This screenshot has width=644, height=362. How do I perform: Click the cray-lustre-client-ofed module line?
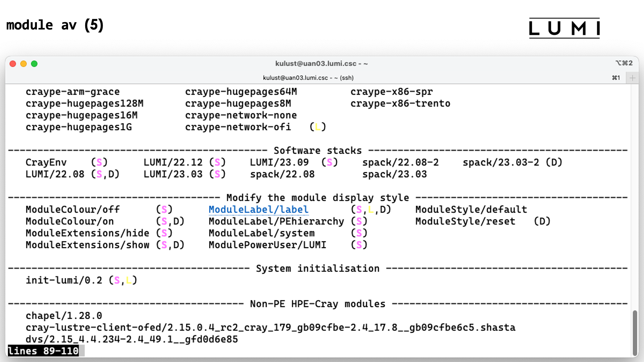coord(270,327)
